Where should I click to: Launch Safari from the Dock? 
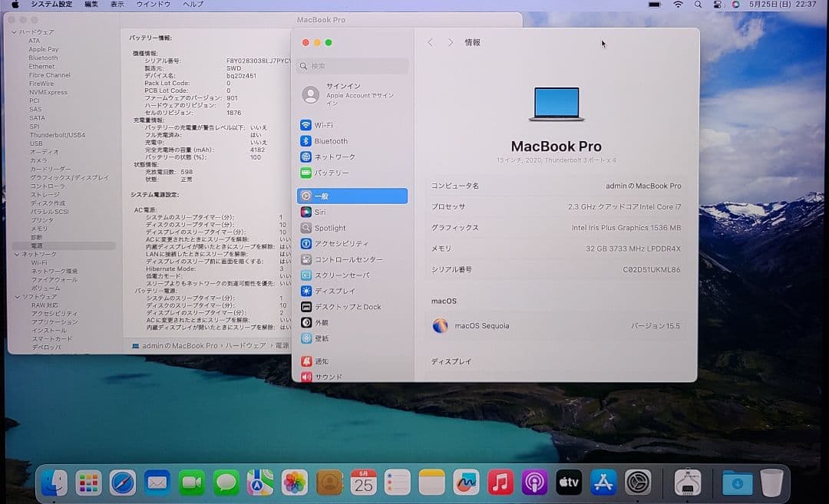pos(123,483)
